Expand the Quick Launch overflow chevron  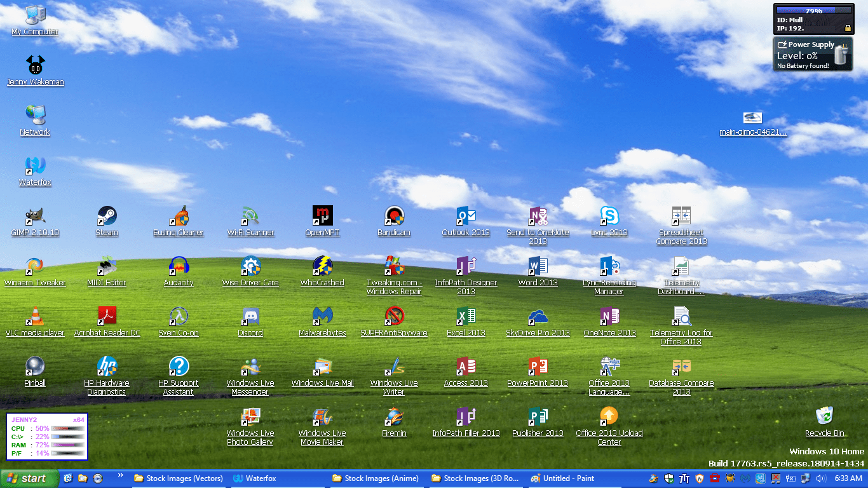click(x=120, y=476)
